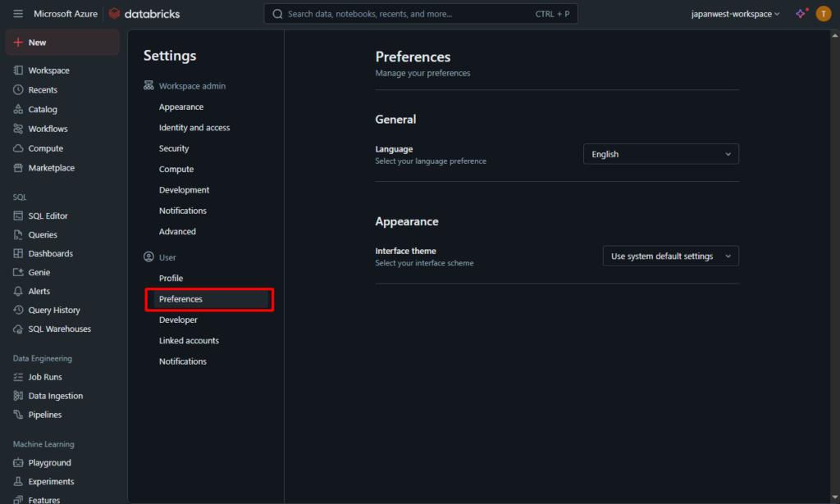The height and width of the screenshot is (504, 840).
Task: Open Catalog from the sidebar
Action: 43,109
